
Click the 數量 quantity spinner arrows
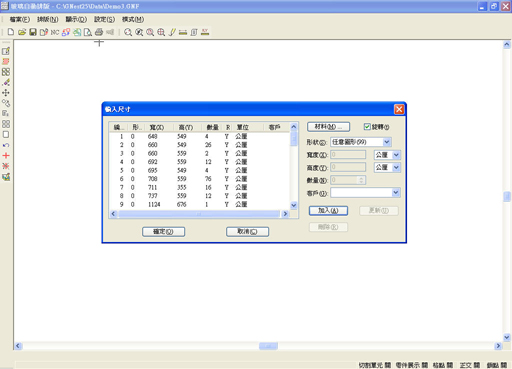[361, 180]
